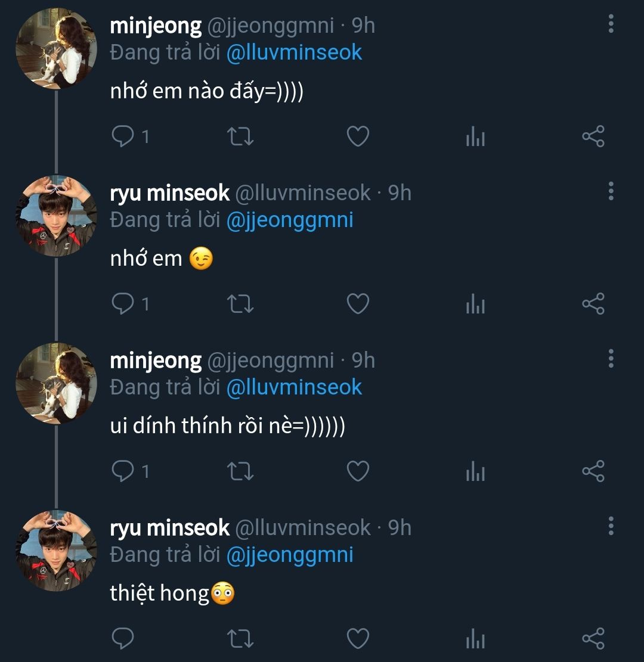Screen dimensions: 644x662
Task: Share the "nhớ em nào đấy" tweet
Action: [x=593, y=137]
